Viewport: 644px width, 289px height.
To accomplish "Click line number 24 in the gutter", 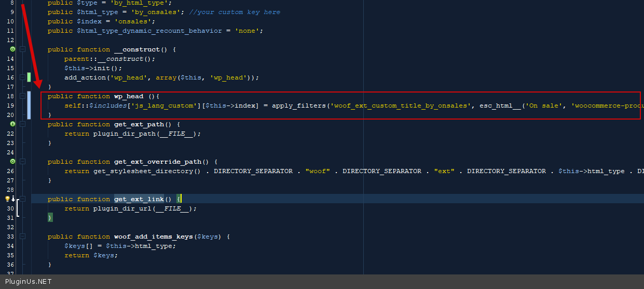I will [x=10, y=152].
